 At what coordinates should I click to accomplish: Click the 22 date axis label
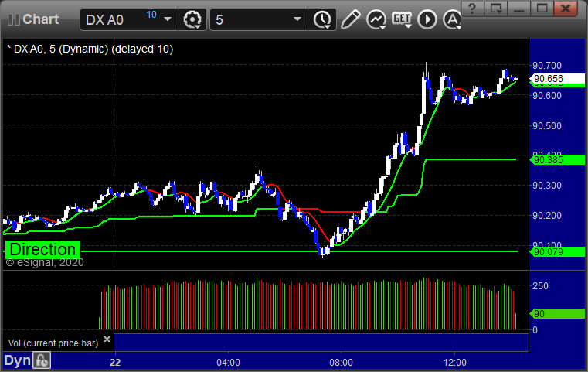[x=115, y=363]
